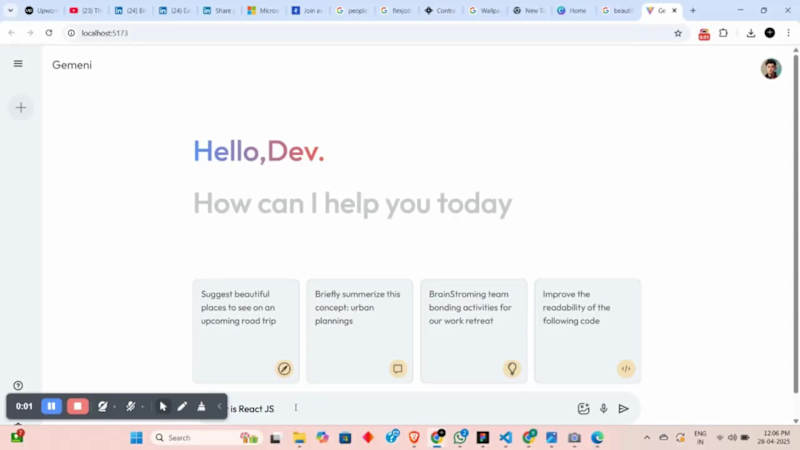Switch to the 'Home' browser tab

pyautogui.click(x=572, y=10)
